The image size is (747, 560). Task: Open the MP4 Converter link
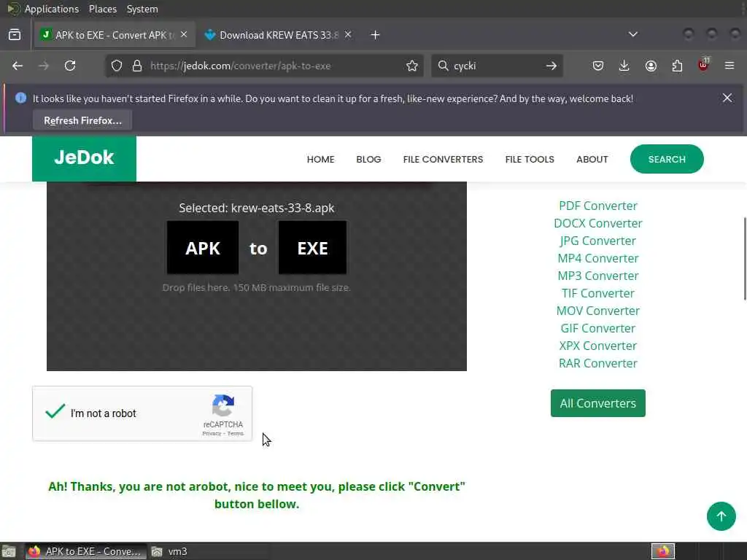(x=598, y=258)
